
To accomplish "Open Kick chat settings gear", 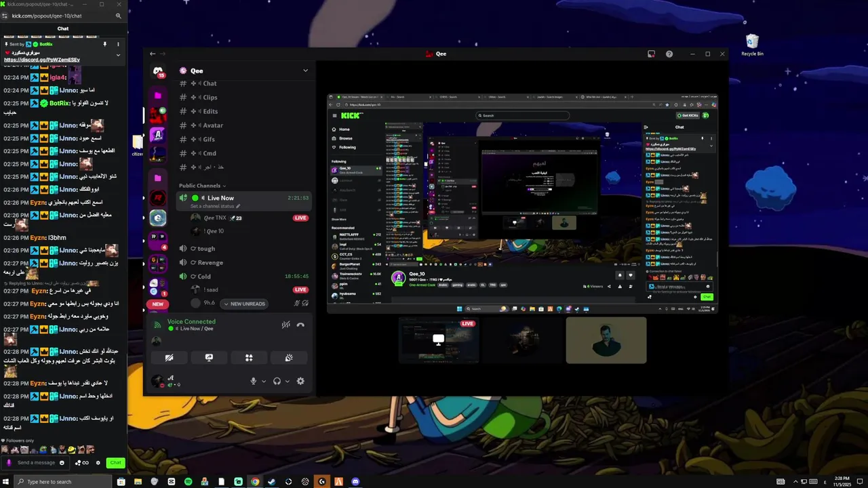I will [x=98, y=463].
